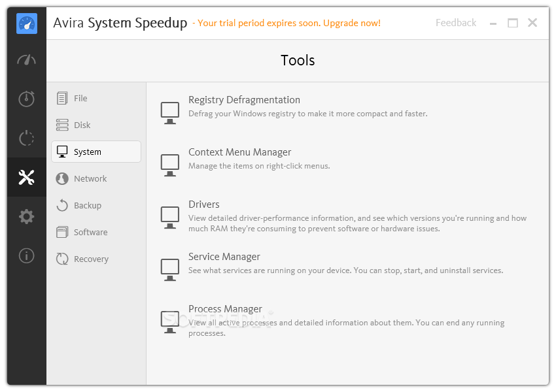Image resolution: width=556 pixels, height=392 pixels.
Task: Click the Network category globe icon
Action: 62,178
